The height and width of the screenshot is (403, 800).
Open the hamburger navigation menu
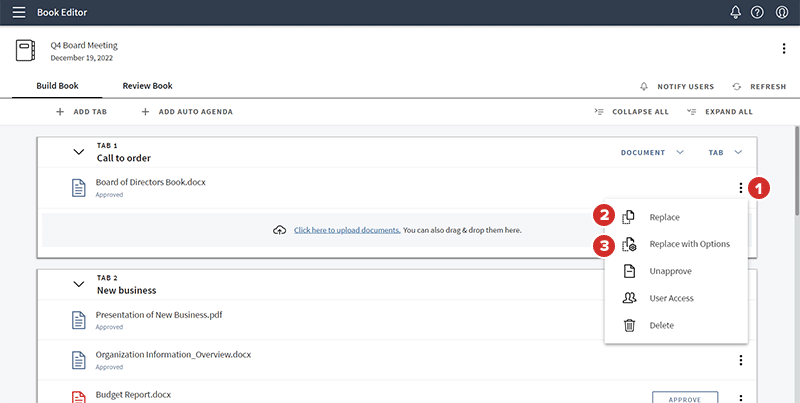pos(19,12)
